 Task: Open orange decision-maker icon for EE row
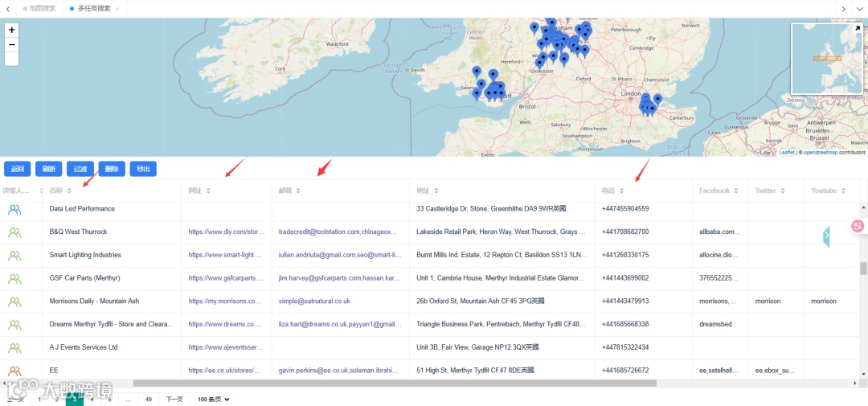coord(14,371)
